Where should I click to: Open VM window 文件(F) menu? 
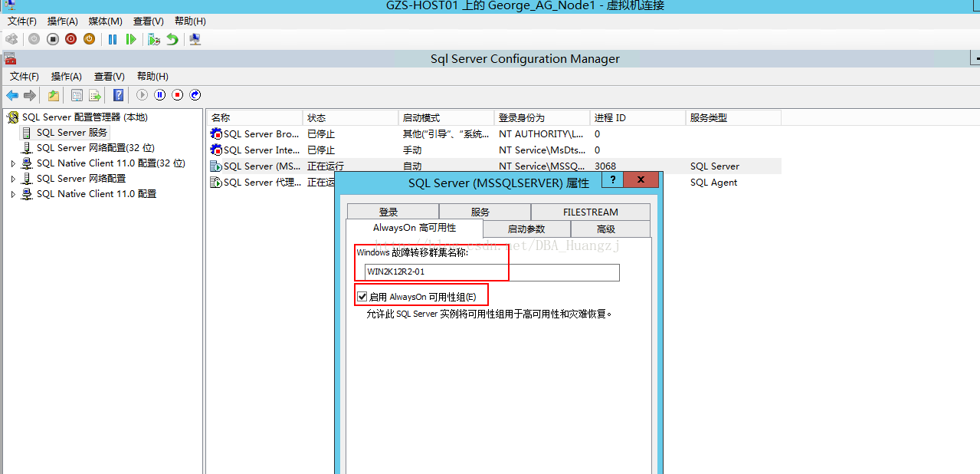pos(22,21)
